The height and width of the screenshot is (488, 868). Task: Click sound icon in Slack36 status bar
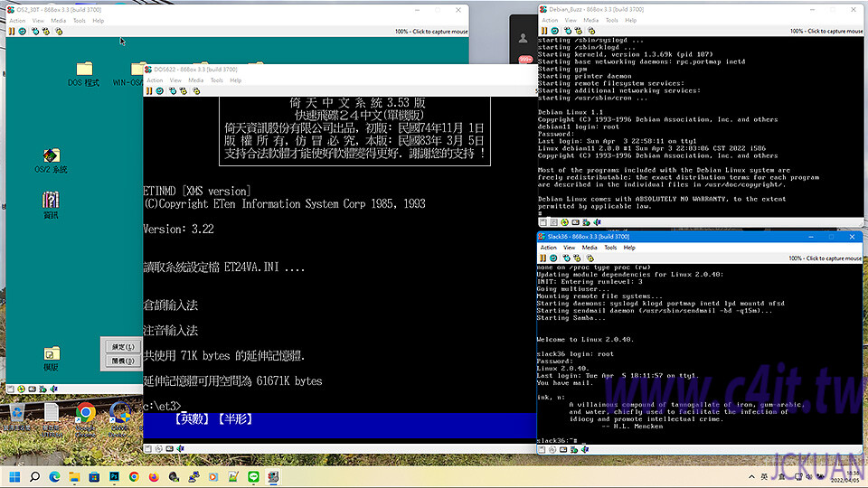pyautogui.click(x=585, y=450)
